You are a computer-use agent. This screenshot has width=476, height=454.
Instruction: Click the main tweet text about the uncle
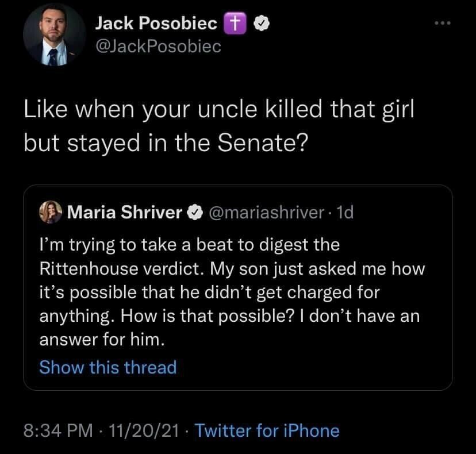(218, 126)
